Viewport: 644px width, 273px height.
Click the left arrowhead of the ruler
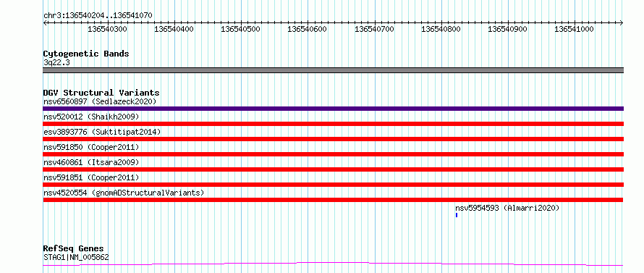tap(45, 22)
